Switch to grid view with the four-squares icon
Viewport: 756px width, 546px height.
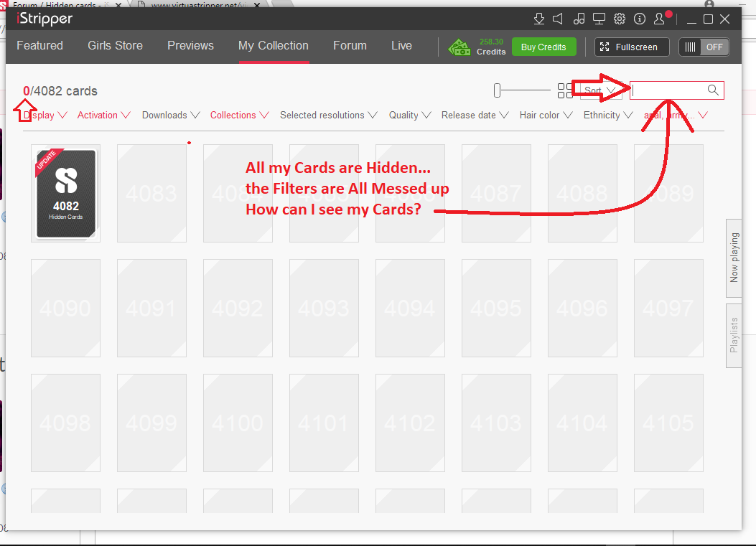click(x=565, y=90)
